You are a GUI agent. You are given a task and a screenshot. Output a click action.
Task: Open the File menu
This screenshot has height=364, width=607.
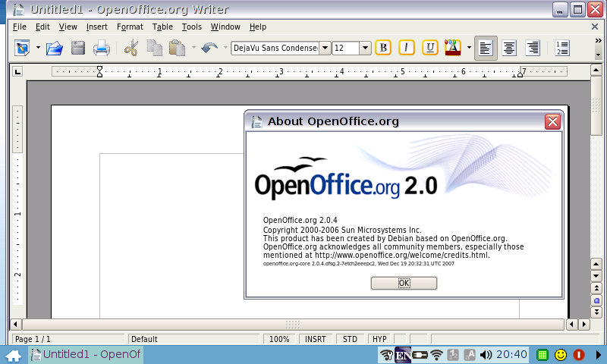(20, 27)
